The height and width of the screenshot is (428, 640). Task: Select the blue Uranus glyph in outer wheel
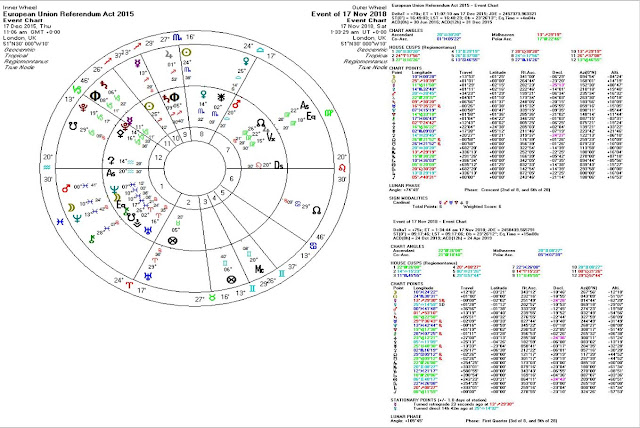[x=148, y=276]
